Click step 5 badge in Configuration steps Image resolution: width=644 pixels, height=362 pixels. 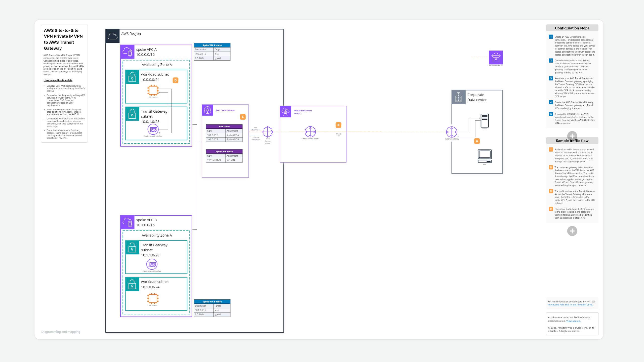pyautogui.click(x=551, y=114)
